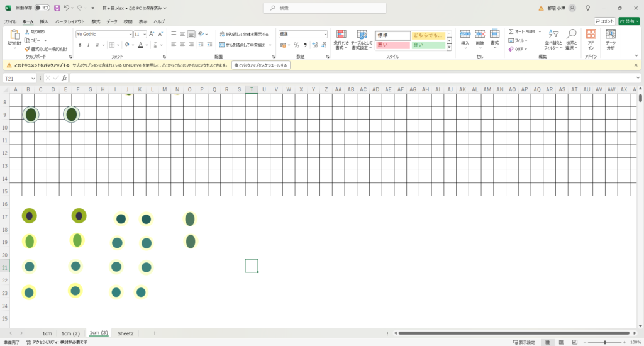Click the Share button
The height and width of the screenshot is (346, 644).
point(629,21)
